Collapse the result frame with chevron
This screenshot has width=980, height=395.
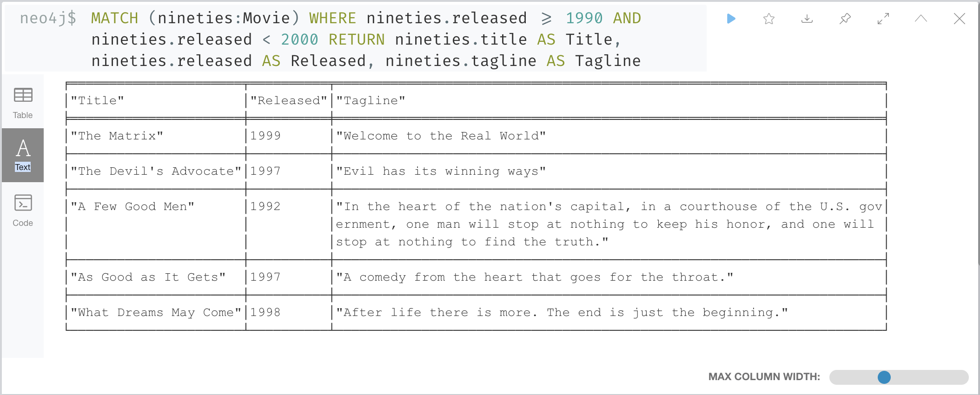tap(921, 19)
